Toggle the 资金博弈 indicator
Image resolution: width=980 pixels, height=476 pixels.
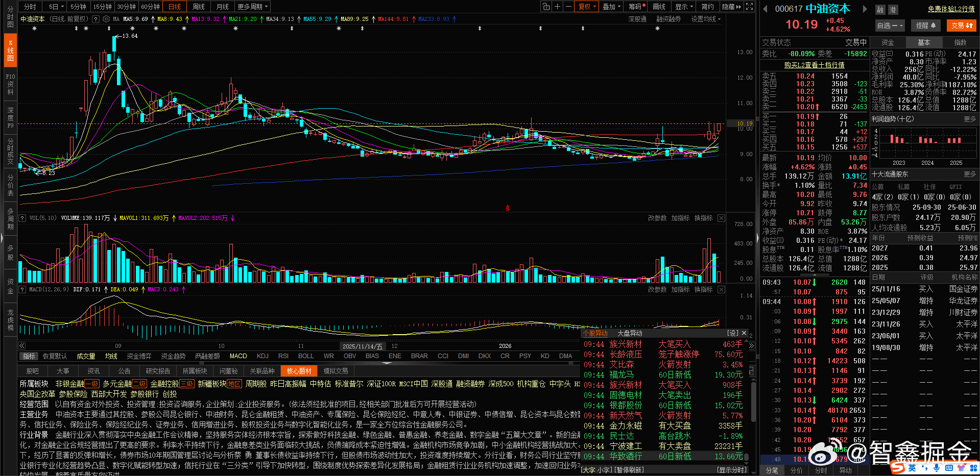tap(139, 356)
